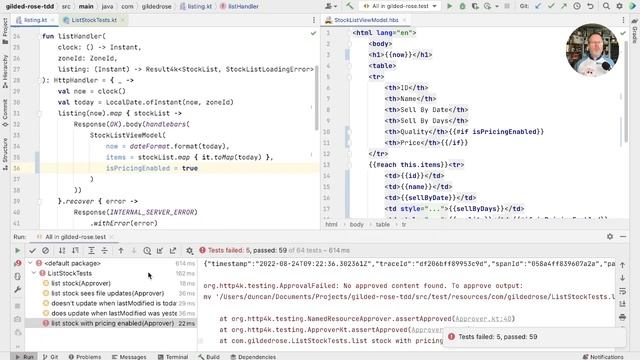Click the profiler run icon
The height and width of the screenshot is (360, 640).
(487, 6)
